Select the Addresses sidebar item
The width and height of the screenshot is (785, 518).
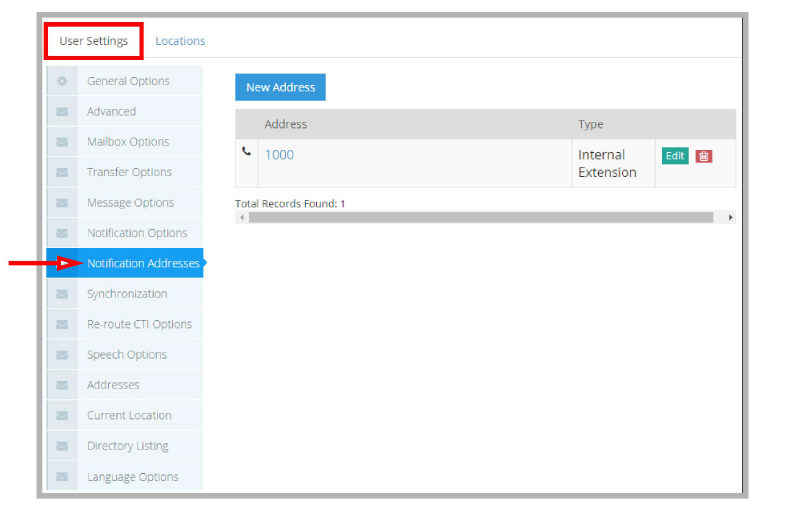click(125, 385)
